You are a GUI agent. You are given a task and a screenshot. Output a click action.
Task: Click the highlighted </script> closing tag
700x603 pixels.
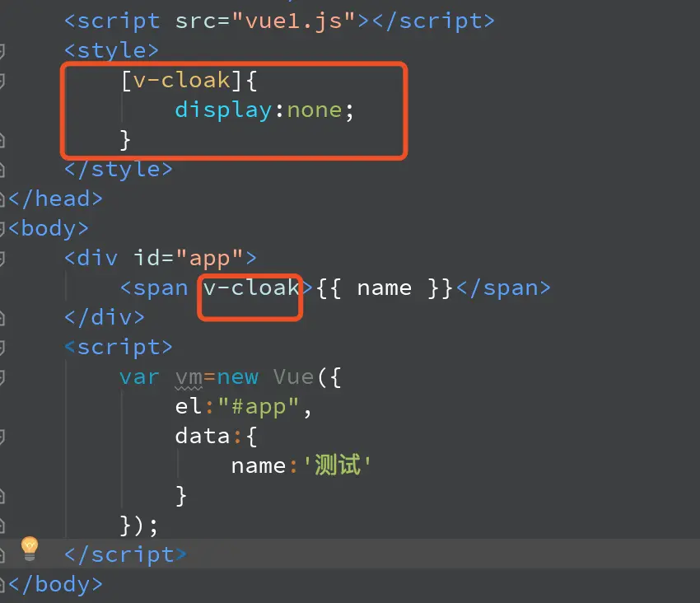coord(125,554)
